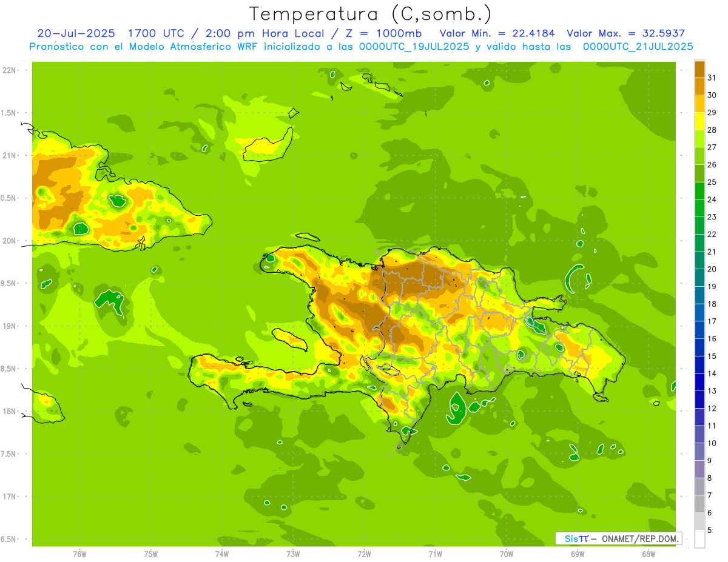Click the green legend swatch between 26 and 27
728x562 pixels.
[699, 155]
